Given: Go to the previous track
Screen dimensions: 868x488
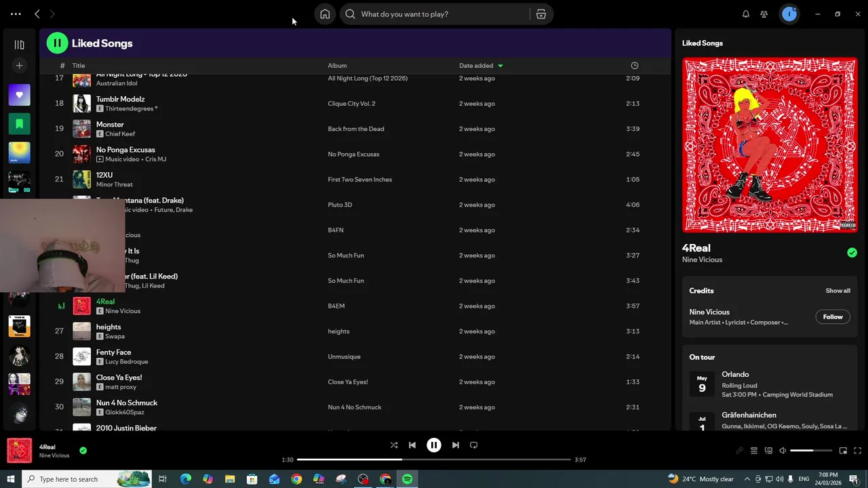Looking at the screenshot, I should (x=412, y=445).
